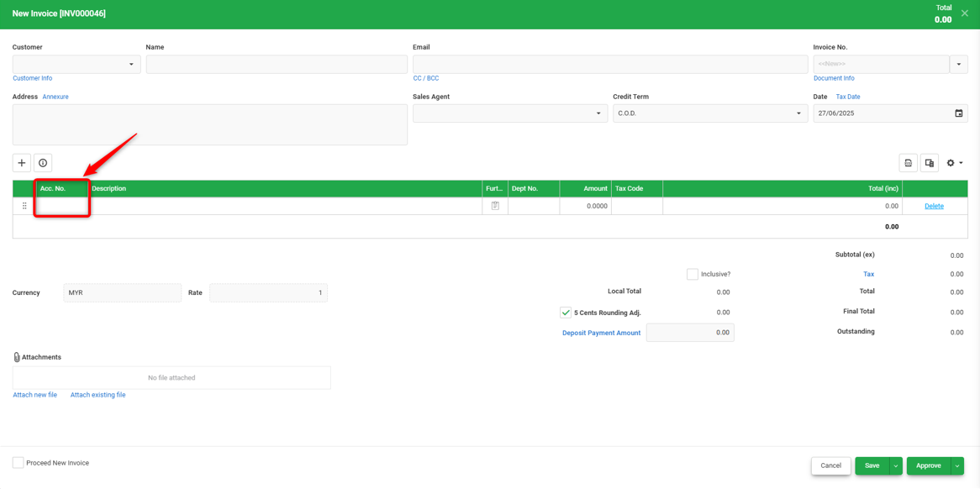
Task: Open the Customer dropdown
Action: (131, 65)
